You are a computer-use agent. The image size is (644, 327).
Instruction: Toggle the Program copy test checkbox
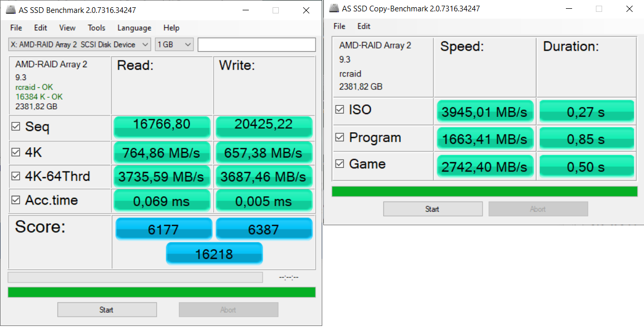pyautogui.click(x=339, y=137)
